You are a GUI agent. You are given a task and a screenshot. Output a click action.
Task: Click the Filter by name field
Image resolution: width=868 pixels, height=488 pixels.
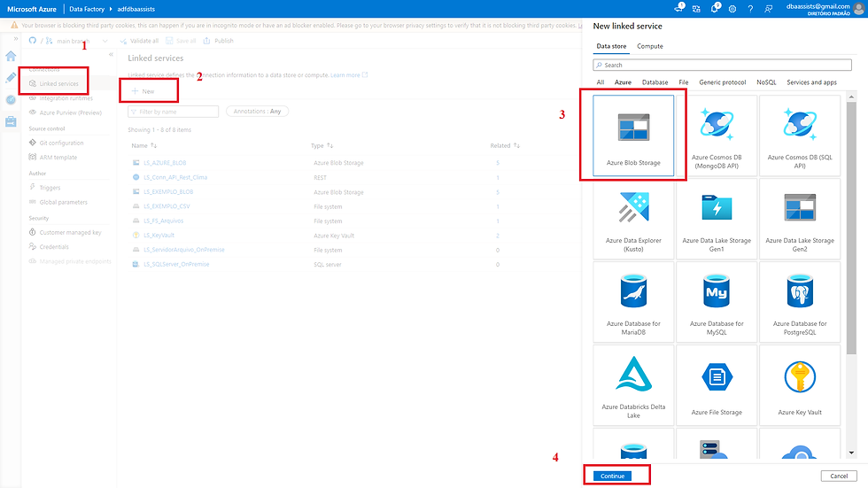(174, 112)
